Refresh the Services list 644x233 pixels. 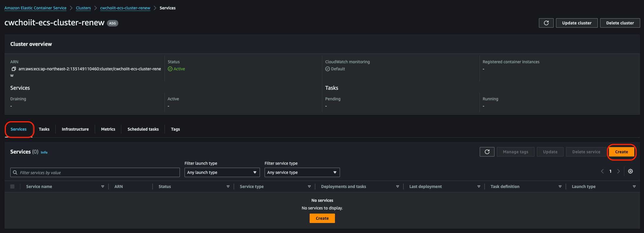[x=487, y=152]
